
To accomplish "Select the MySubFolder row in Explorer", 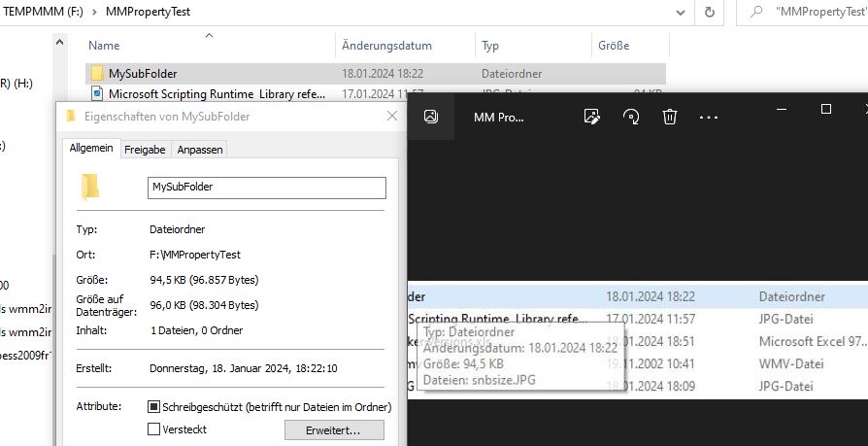I will point(376,73).
